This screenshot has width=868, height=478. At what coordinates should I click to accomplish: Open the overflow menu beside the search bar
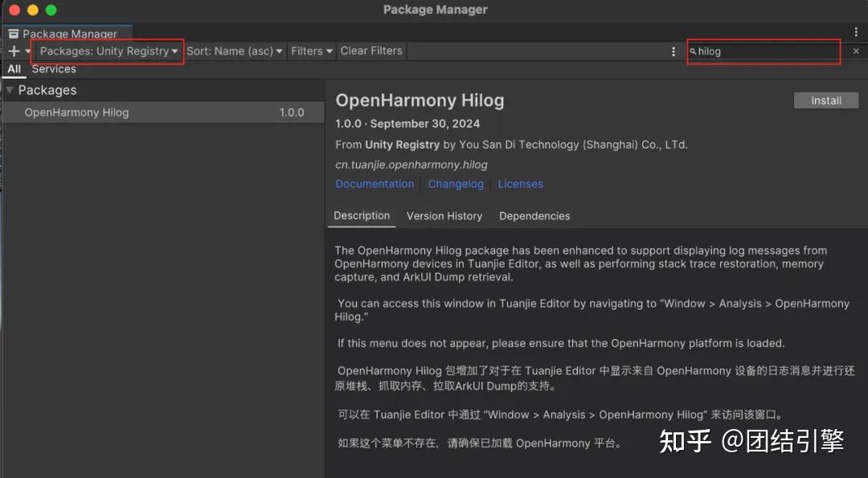pyautogui.click(x=674, y=51)
